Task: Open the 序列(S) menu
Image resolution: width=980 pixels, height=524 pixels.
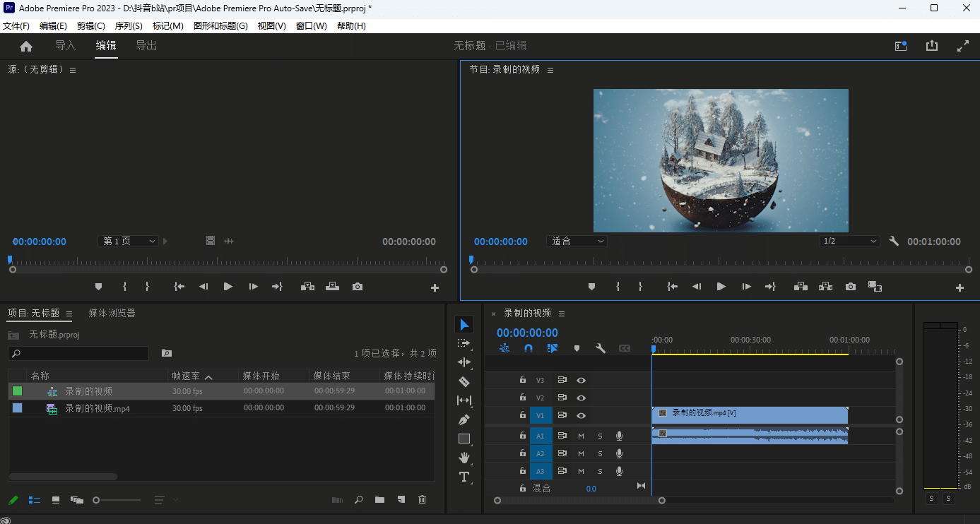Action: (x=129, y=26)
